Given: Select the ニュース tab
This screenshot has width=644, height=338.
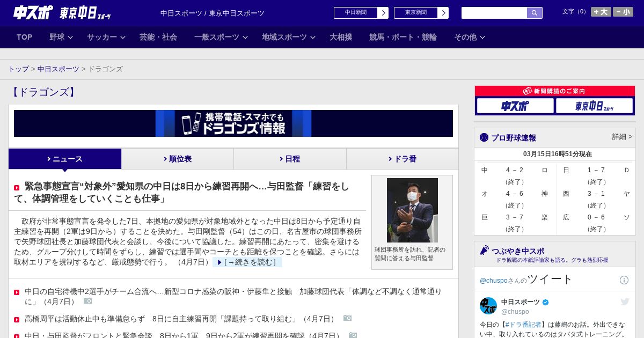Looking at the screenshot, I should coord(65,159).
